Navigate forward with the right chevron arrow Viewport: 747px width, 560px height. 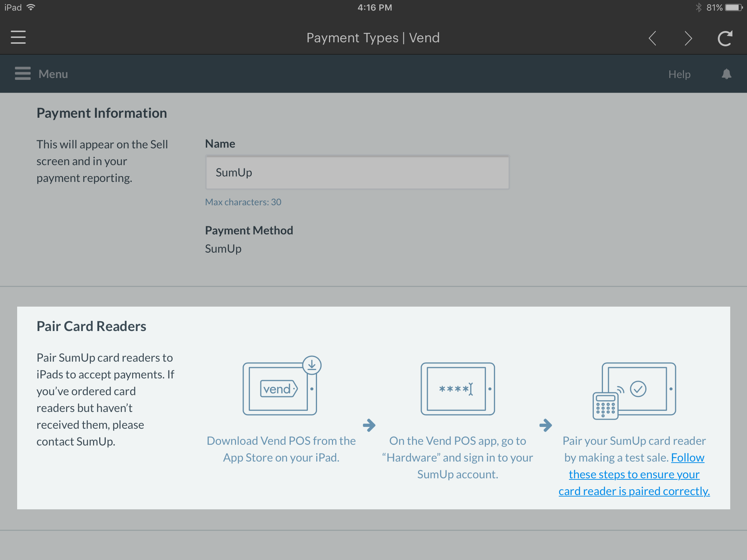pyautogui.click(x=688, y=38)
